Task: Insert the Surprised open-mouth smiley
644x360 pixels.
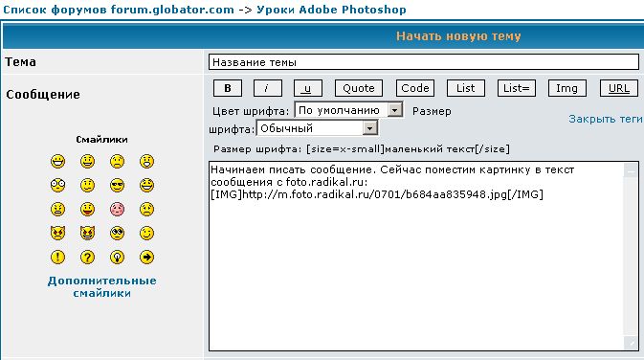Action: (x=146, y=161)
